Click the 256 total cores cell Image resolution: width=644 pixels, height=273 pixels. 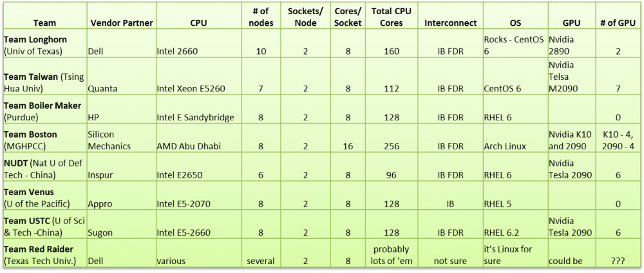(x=391, y=146)
